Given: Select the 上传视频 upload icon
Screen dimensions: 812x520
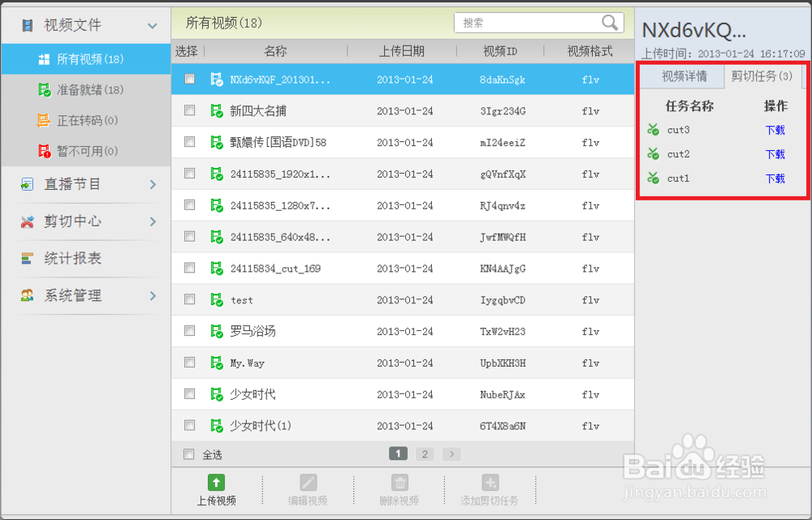Looking at the screenshot, I should pyautogui.click(x=214, y=482).
